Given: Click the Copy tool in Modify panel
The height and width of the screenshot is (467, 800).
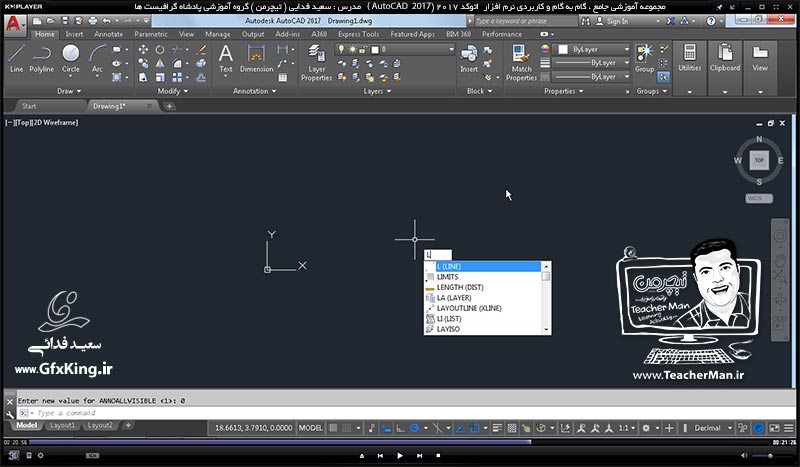Looking at the screenshot, I should pyautogui.click(x=143, y=63).
